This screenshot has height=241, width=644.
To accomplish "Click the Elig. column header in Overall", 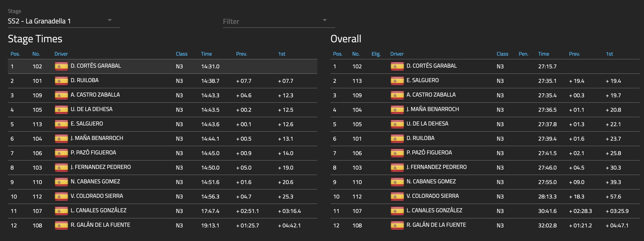I will click(376, 54).
